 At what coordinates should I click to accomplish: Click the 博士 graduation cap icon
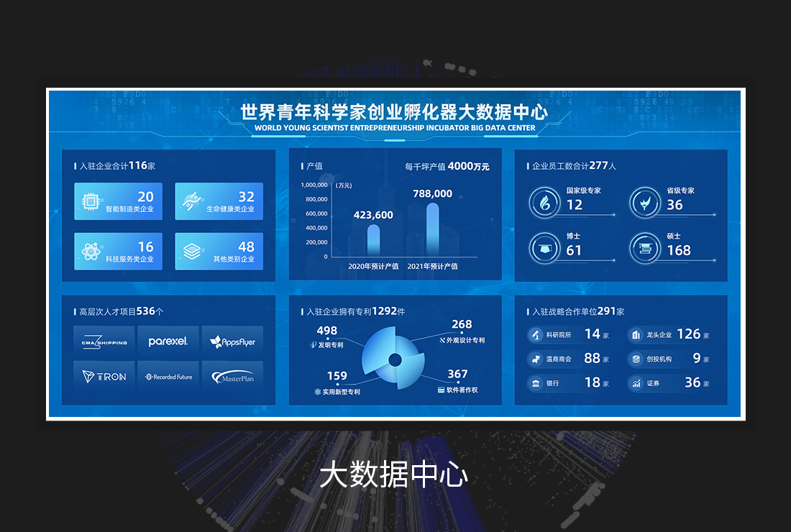(x=544, y=248)
